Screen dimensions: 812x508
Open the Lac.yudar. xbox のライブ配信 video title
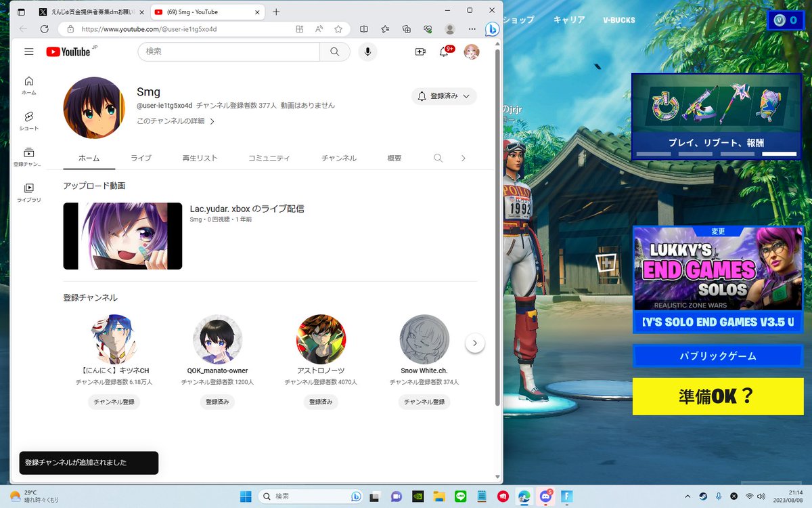247,209
